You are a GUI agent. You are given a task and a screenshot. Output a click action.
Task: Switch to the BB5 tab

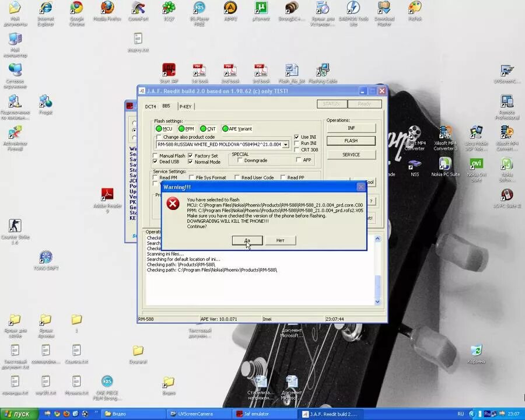coord(166,106)
